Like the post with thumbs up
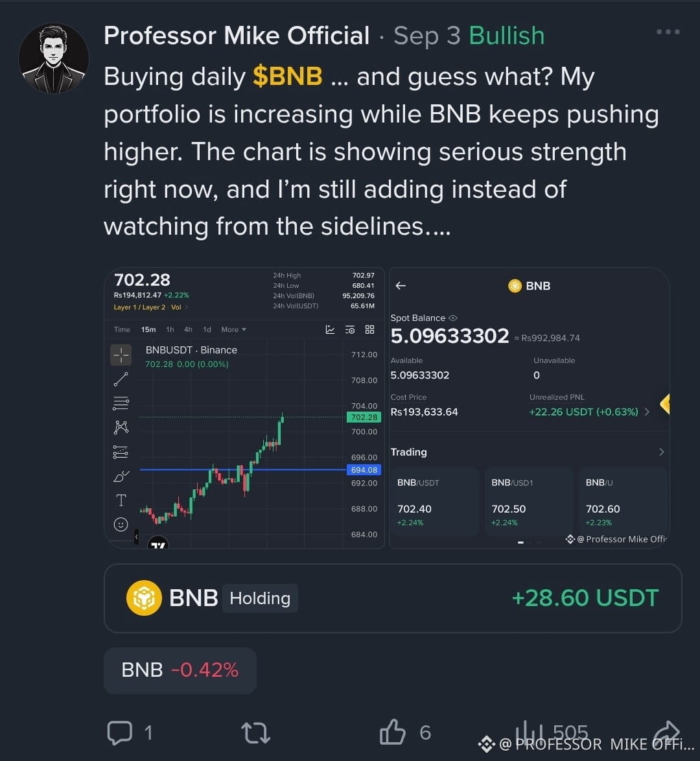The image size is (700, 761). (x=392, y=732)
